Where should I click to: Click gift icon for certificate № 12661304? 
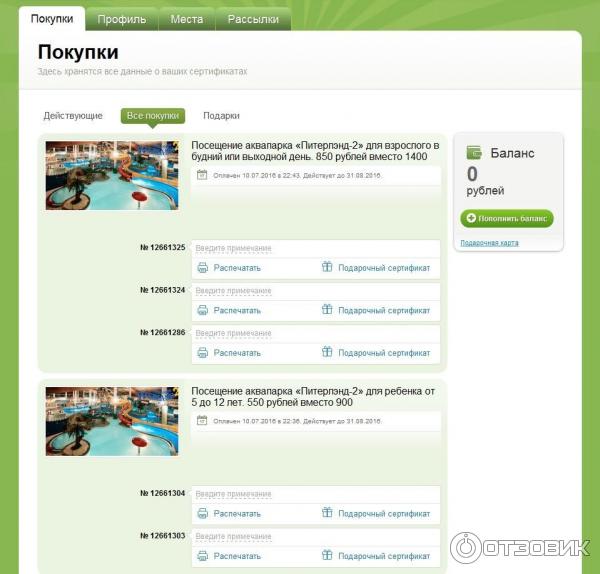[327, 512]
